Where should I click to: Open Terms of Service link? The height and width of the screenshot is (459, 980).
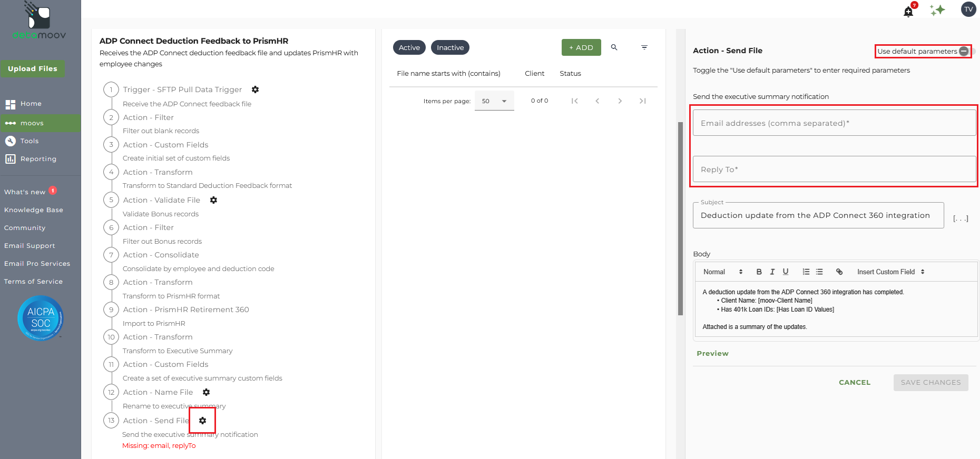pos(33,282)
